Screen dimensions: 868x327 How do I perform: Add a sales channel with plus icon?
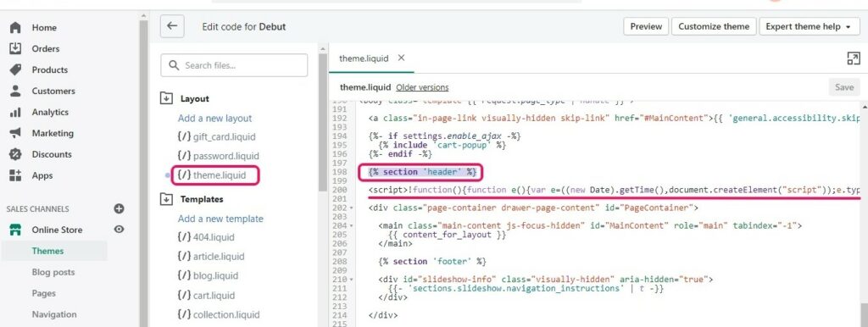119,208
